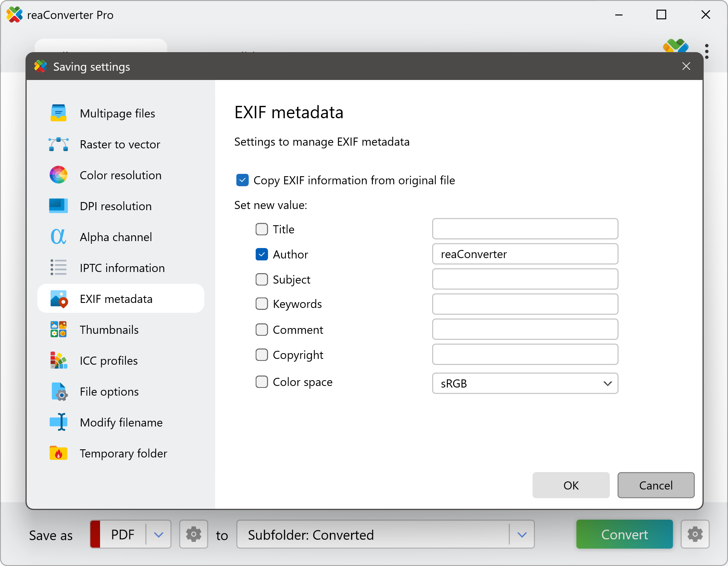Uncheck Copy EXIF information from original file
Screen dimensions: 728x566
pos(243,180)
